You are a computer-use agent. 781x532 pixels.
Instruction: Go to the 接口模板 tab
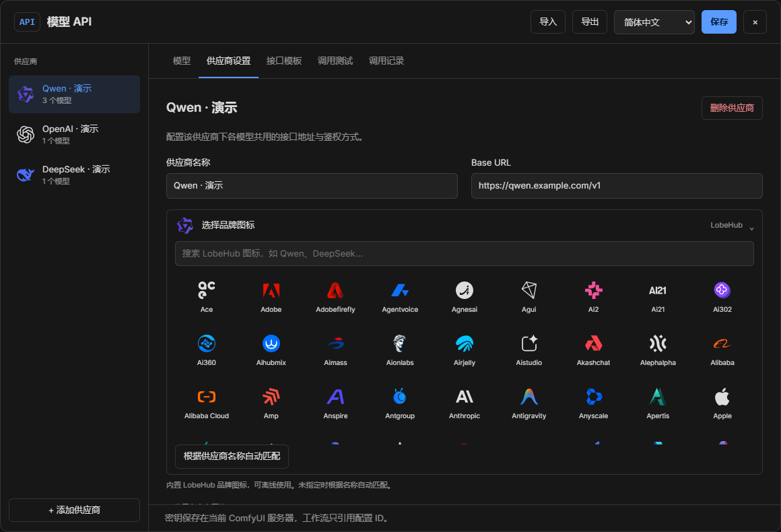(284, 61)
